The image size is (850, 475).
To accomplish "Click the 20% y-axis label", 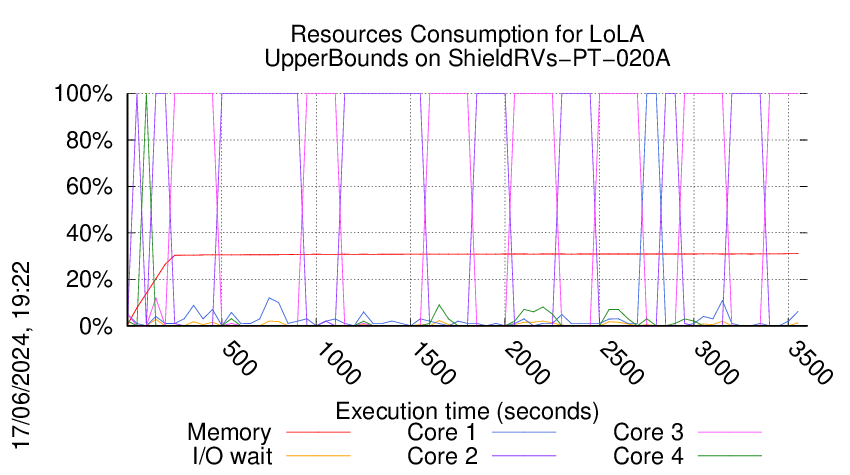I will [89, 280].
